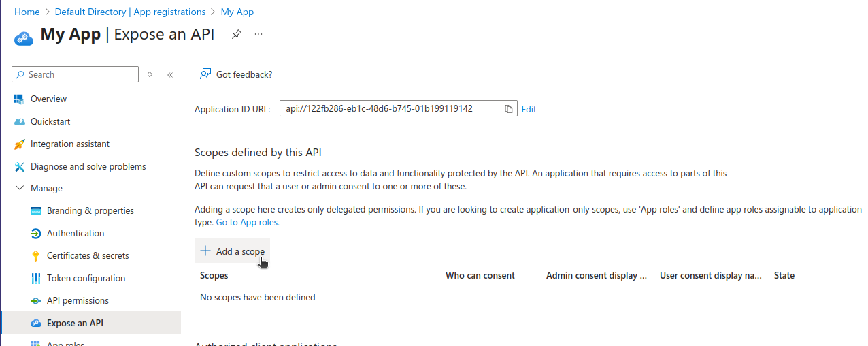Copy the Application ID URI
Screen dimensions: 868x346
pyautogui.click(x=508, y=109)
